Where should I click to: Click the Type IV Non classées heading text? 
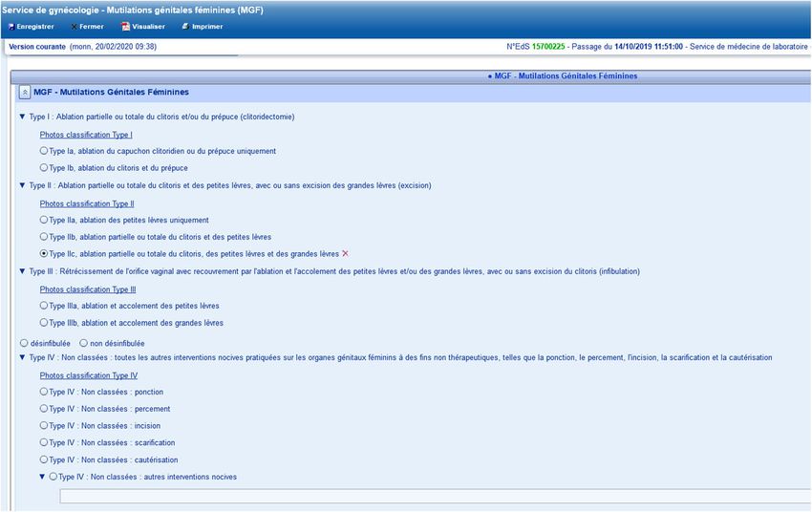(x=400, y=357)
